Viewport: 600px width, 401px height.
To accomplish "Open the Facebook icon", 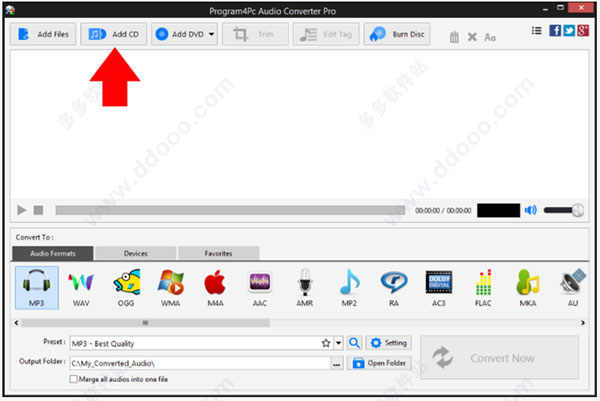I will pos(555,30).
